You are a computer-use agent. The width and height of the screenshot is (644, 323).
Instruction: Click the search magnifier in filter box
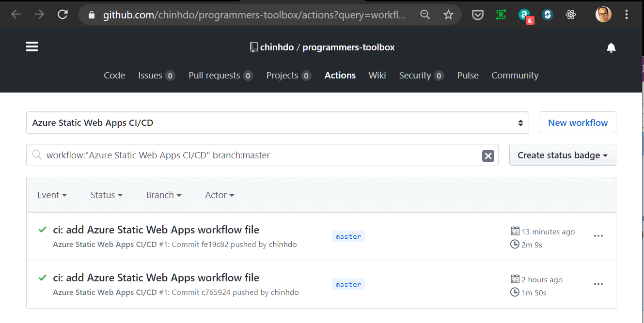pos(36,155)
